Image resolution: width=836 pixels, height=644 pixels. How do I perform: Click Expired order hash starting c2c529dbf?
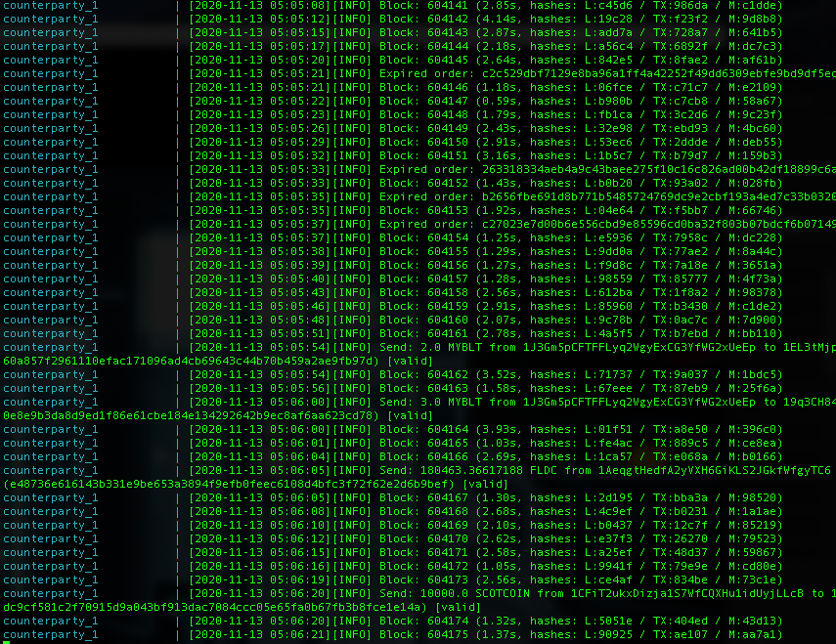(x=658, y=74)
